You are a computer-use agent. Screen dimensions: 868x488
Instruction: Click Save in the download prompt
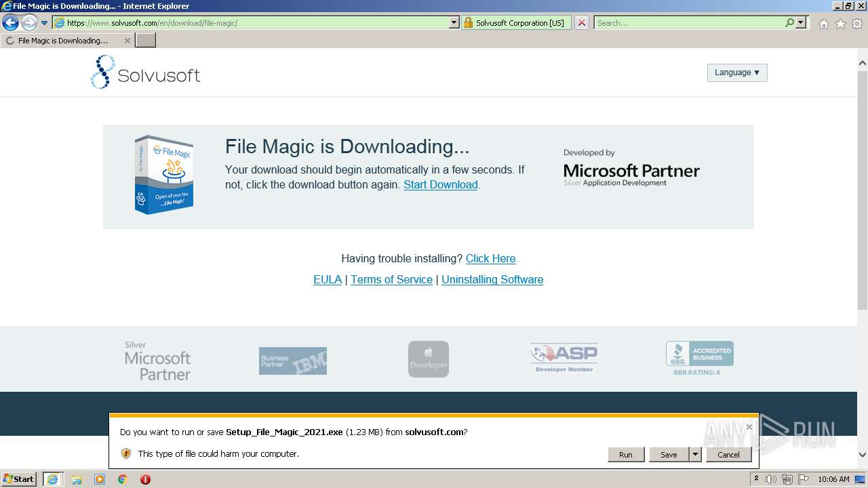pyautogui.click(x=669, y=455)
